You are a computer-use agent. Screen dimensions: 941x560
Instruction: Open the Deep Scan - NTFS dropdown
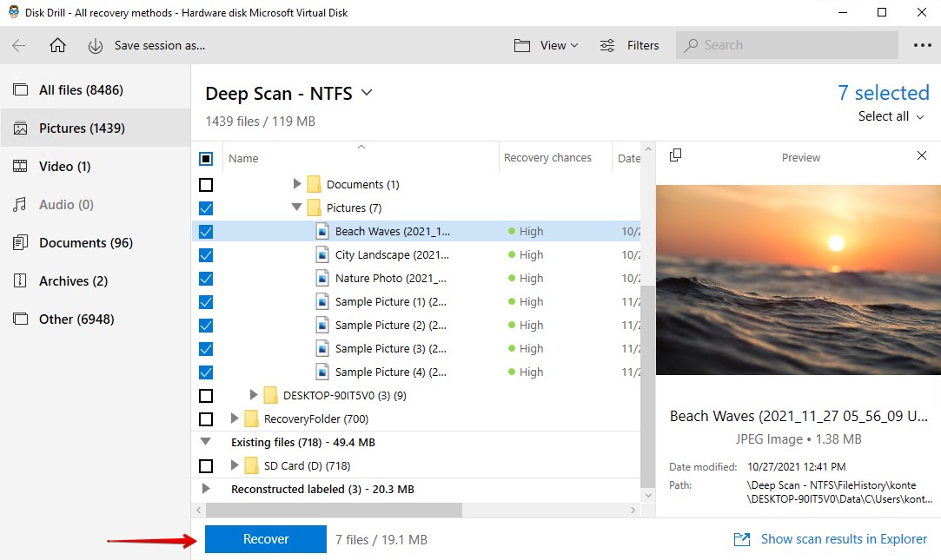coord(367,93)
